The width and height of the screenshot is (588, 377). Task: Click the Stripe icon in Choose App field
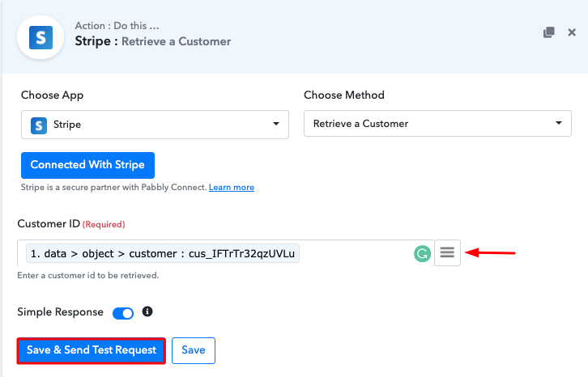point(39,125)
